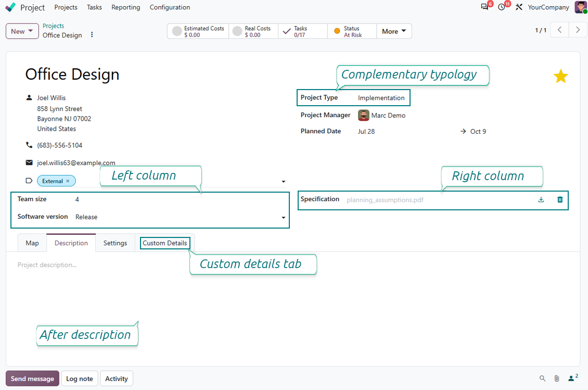Open the Estimated Costs stat button
The width and height of the screenshot is (588, 390).
pyautogui.click(x=198, y=31)
